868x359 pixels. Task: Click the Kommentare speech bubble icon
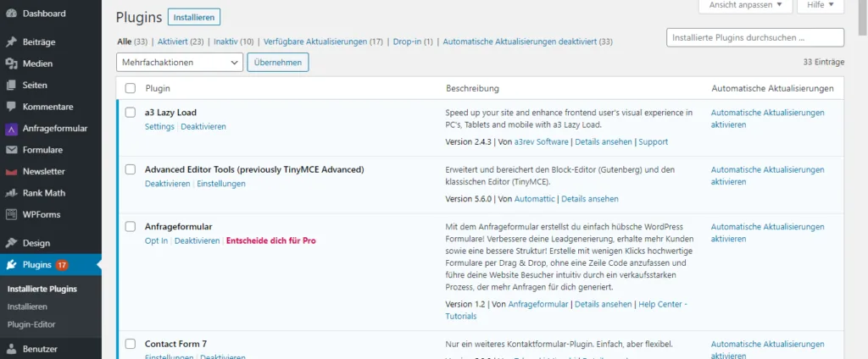11,107
